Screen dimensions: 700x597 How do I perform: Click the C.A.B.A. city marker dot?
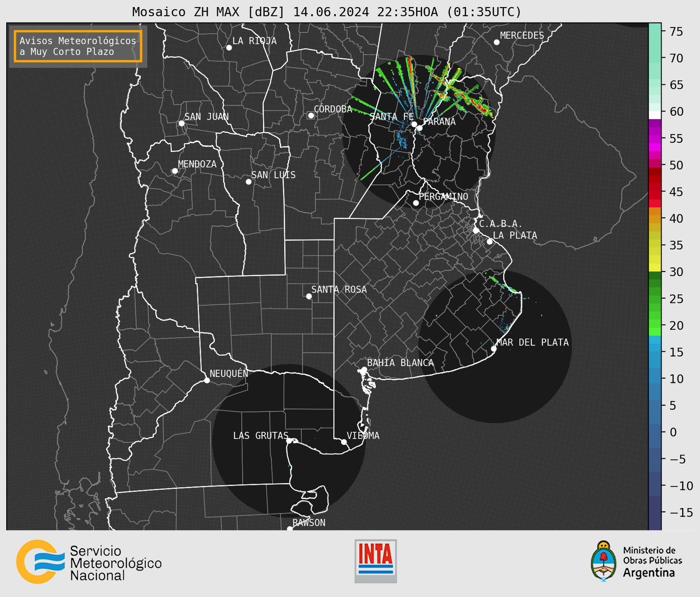[x=476, y=230]
